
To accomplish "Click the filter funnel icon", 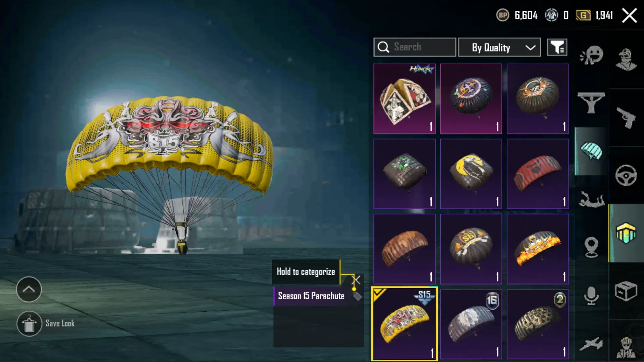I will tap(557, 47).
